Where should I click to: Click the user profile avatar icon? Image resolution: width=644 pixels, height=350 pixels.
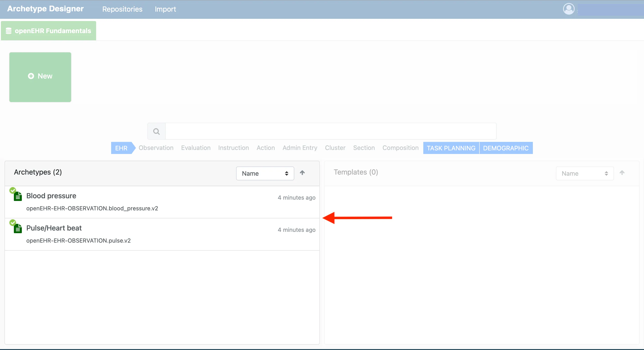click(568, 9)
